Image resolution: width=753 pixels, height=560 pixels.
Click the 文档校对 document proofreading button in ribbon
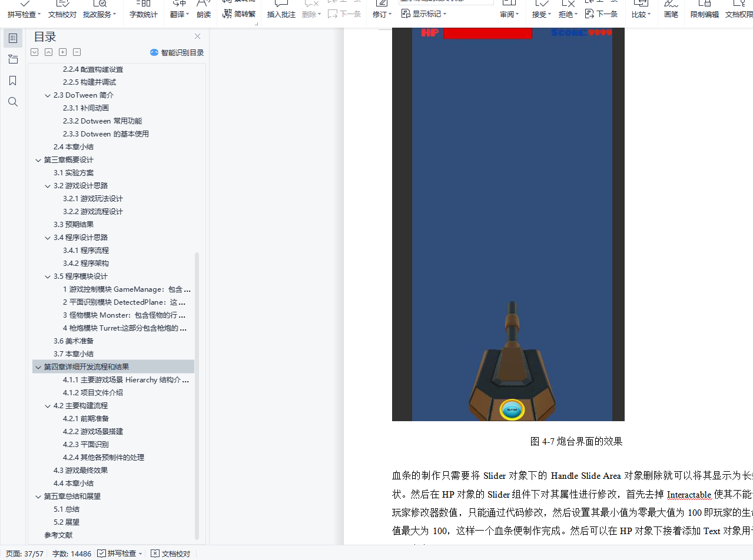pos(62,14)
